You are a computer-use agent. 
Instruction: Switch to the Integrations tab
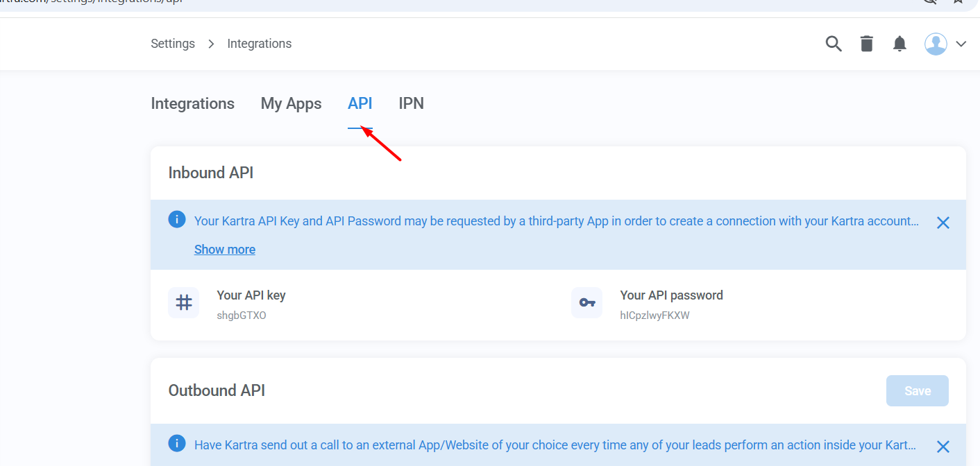[x=193, y=103]
